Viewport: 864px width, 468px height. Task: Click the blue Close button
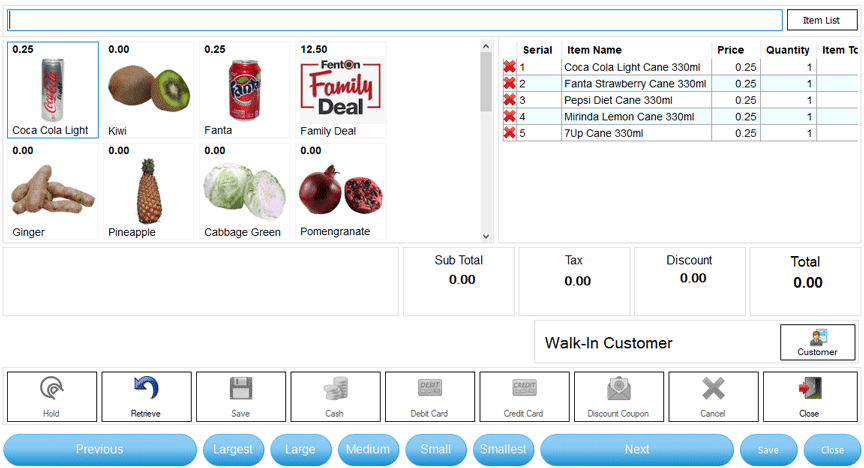coord(833,450)
